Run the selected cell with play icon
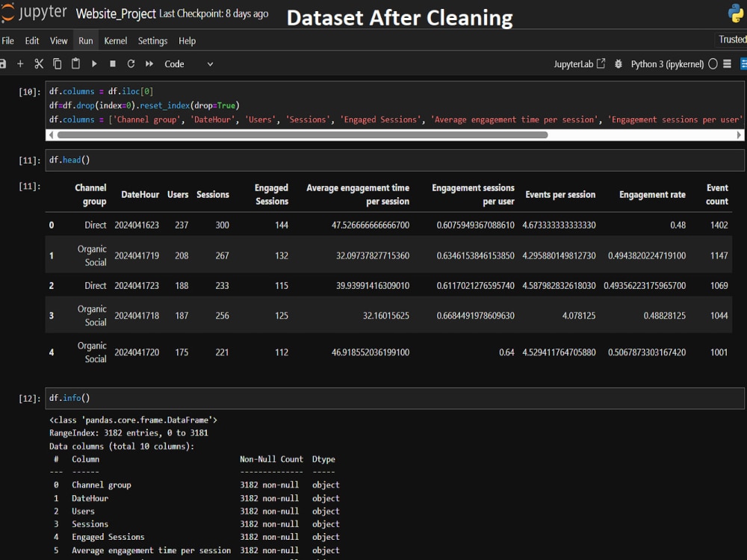Image resolution: width=747 pixels, height=560 pixels. coord(94,63)
